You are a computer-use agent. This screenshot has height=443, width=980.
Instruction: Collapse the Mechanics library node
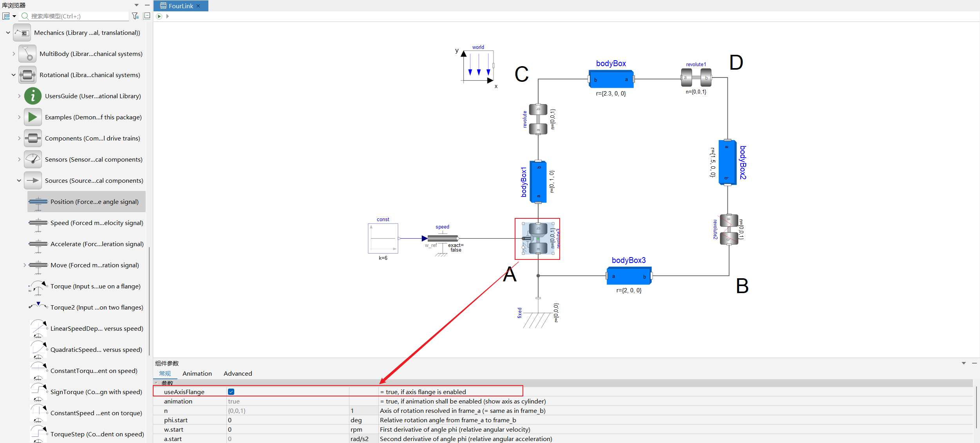tap(8, 33)
